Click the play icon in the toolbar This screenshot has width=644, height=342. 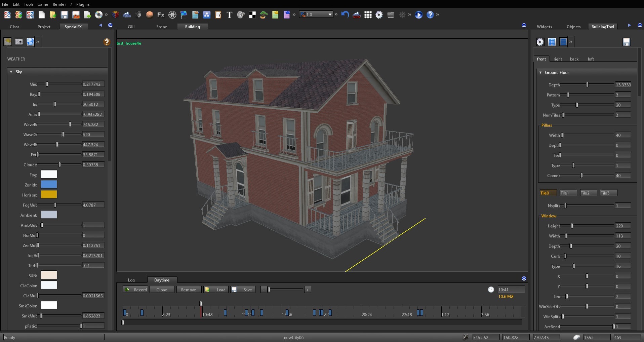[x=418, y=15]
